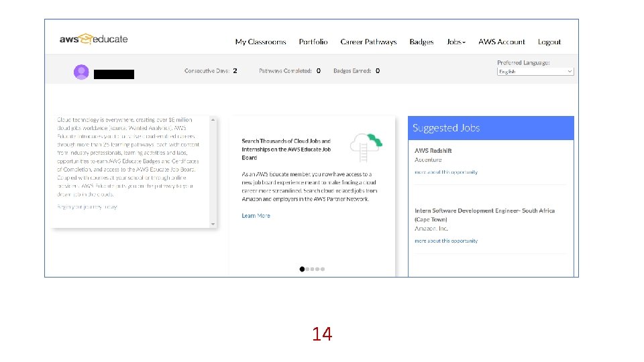Select the first carousel dot indicator
The height and width of the screenshot is (362, 644).
point(302,269)
